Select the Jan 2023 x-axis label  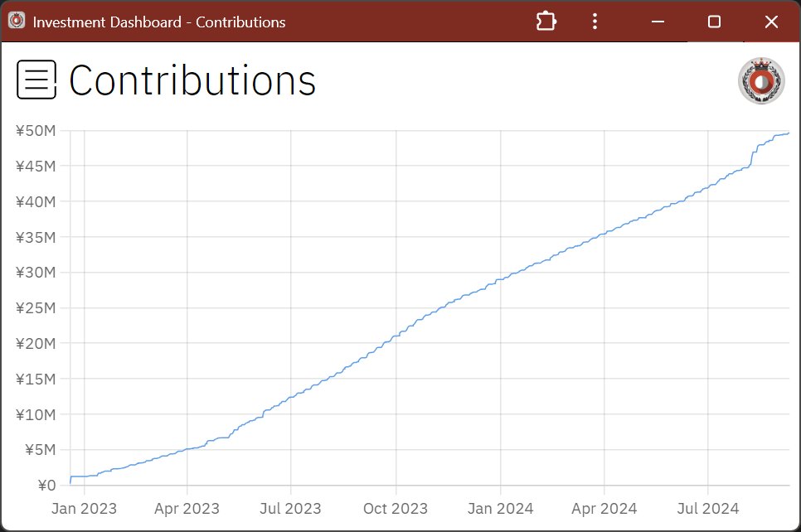[x=84, y=508]
